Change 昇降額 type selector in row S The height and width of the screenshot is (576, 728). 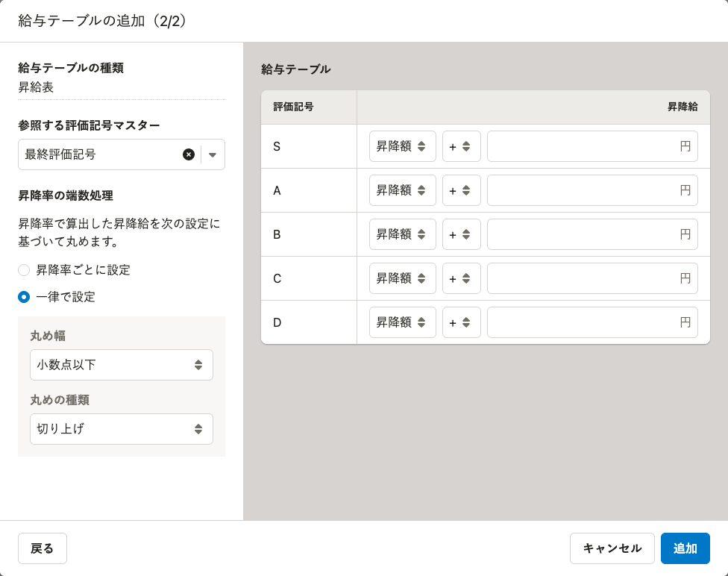coord(402,146)
